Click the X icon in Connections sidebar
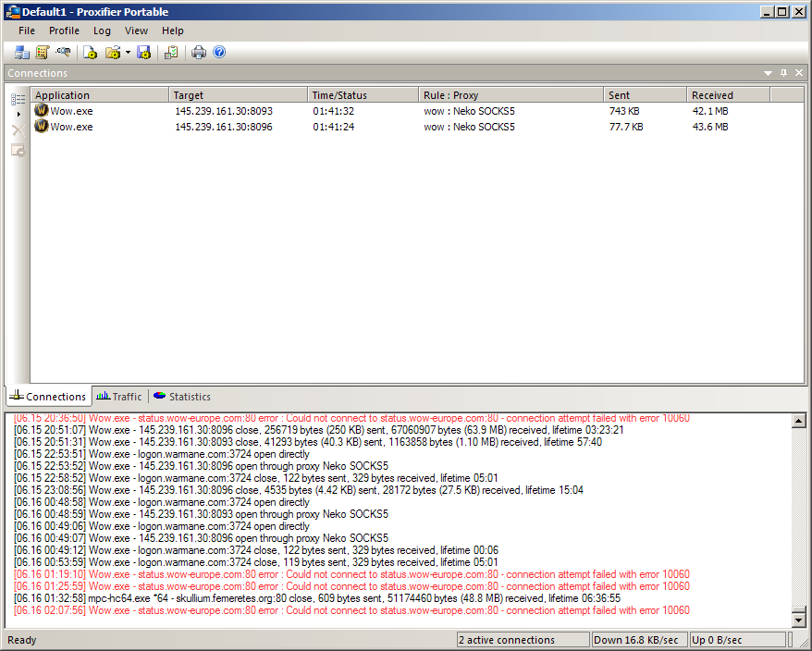 pos(18,130)
